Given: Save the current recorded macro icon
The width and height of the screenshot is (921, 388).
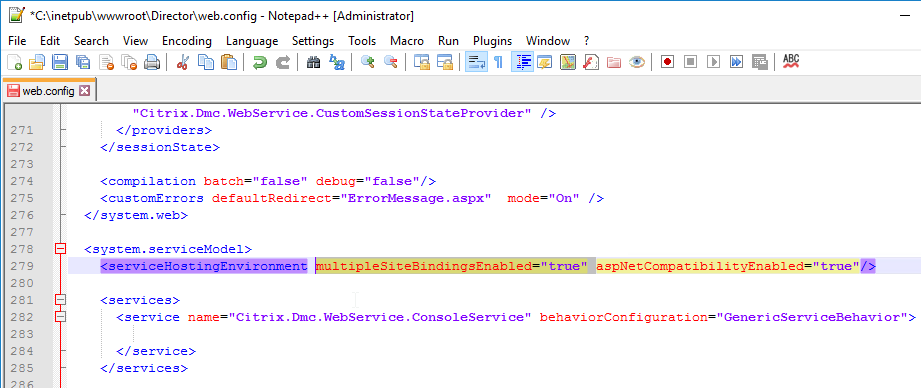Looking at the screenshot, I should [759, 62].
